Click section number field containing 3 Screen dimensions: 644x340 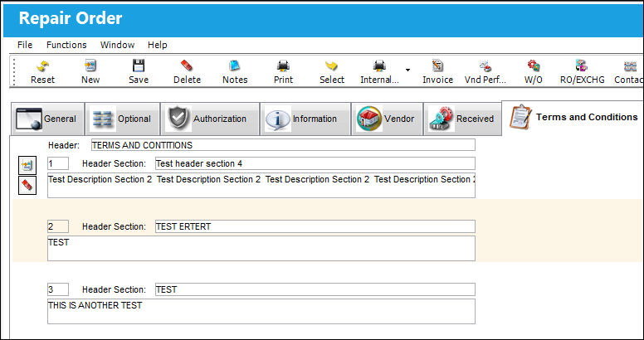58,289
